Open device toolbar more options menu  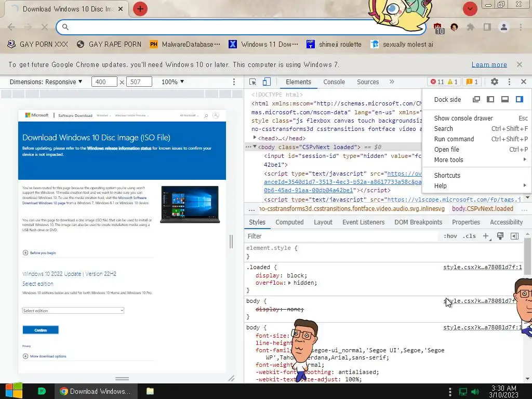(x=234, y=82)
